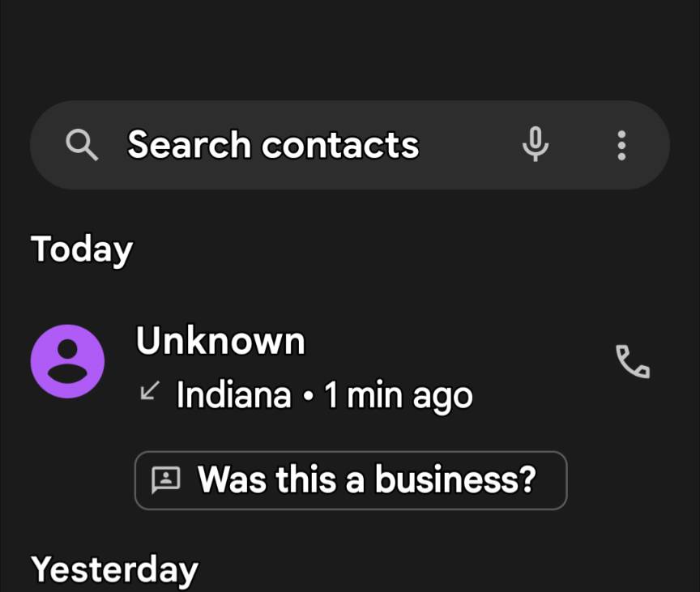Call back the Unknown number using the phone icon

[633, 361]
